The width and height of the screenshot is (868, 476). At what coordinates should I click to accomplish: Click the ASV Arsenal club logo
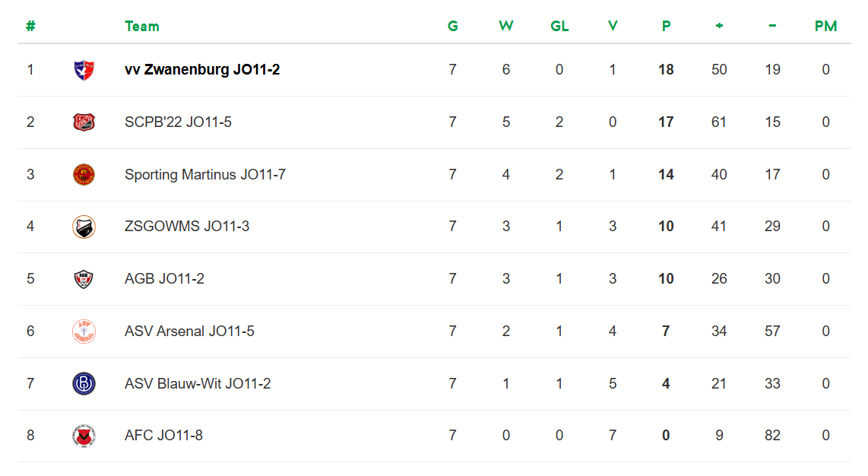point(84,332)
